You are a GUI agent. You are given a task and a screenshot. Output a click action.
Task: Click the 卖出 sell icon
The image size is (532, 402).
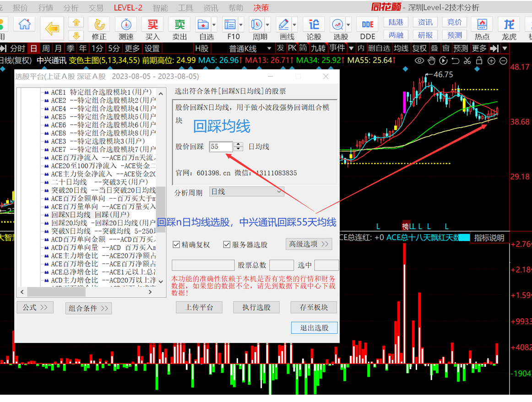click(x=179, y=29)
